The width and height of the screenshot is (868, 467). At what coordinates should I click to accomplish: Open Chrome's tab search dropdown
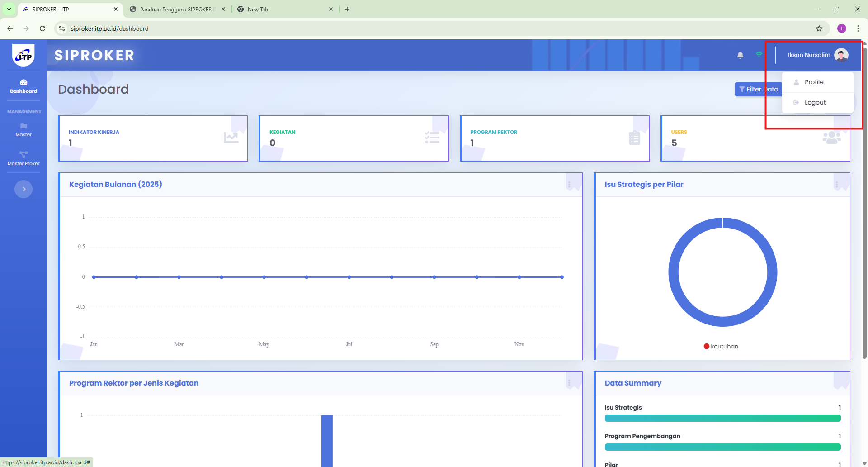pyautogui.click(x=8, y=9)
